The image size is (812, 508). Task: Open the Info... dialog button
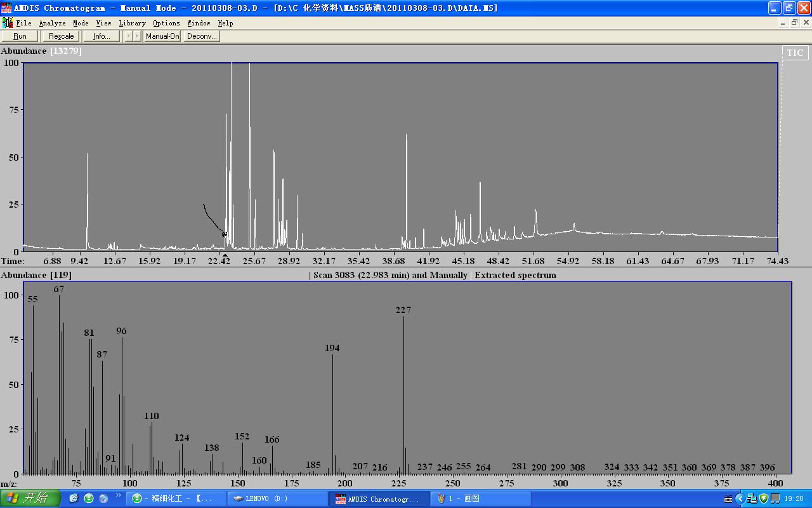click(x=101, y=36)
